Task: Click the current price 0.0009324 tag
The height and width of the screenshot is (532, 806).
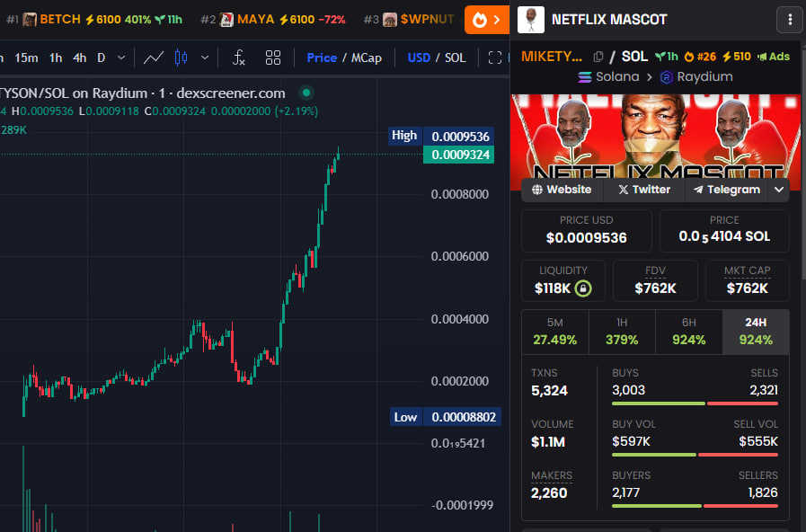Action: (x=458, y=155)
